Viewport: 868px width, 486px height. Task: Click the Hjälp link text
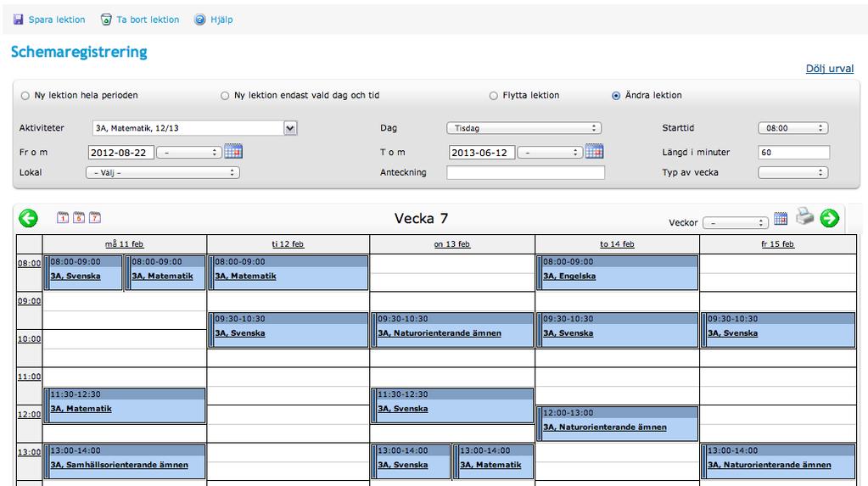click(221, 20)
